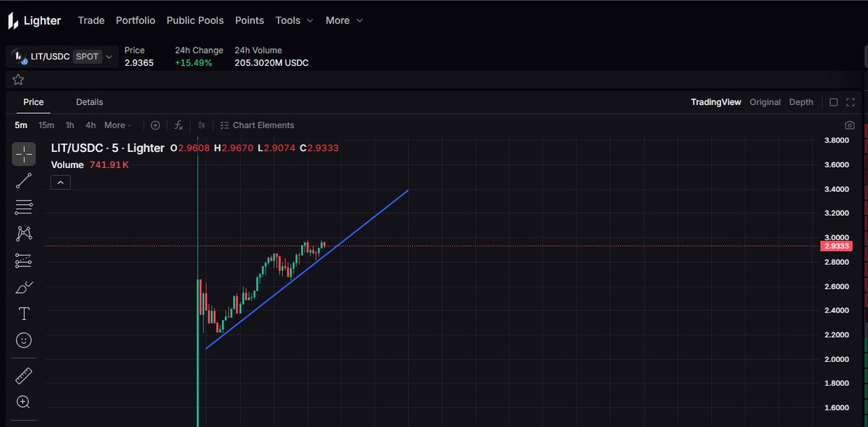The image size is (868, 427).
Task: Click the LIT token icon beside the pair
Action: (x=20, y=56)
